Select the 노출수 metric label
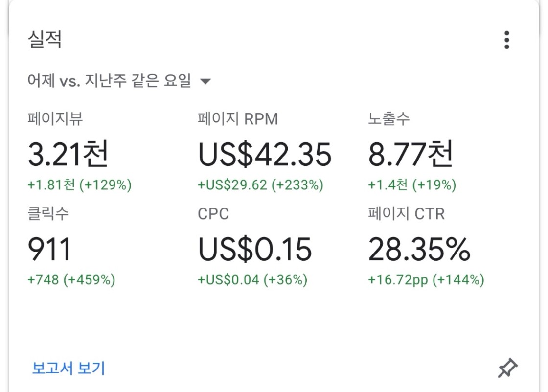548x392 pixels. [389, 119]
